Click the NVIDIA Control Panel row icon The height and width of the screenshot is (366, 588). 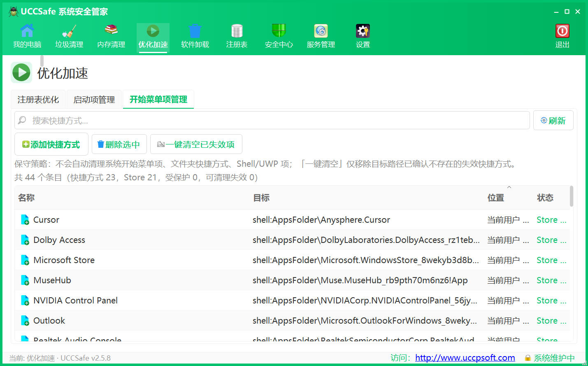(25, 301)
